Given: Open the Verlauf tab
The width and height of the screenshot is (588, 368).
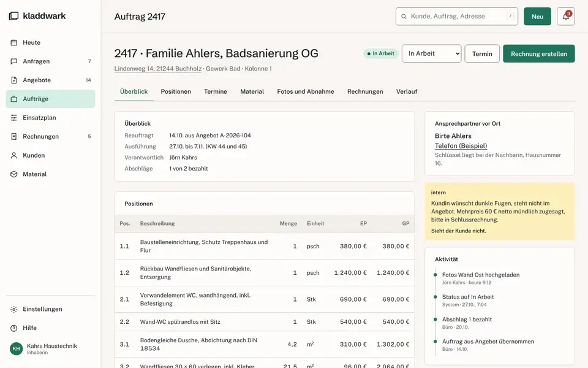Looking at the screenshot, I should [407, 91].
